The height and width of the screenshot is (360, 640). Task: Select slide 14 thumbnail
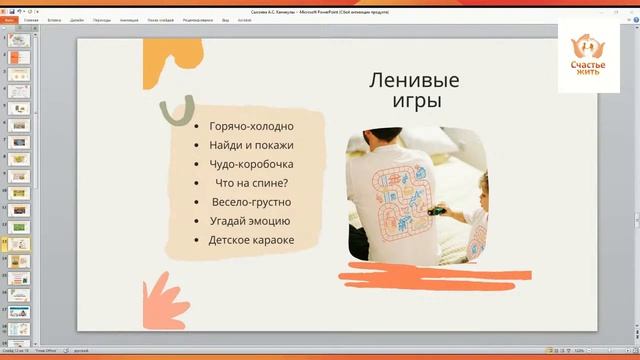pyautogui.click(x=19, y=261)
